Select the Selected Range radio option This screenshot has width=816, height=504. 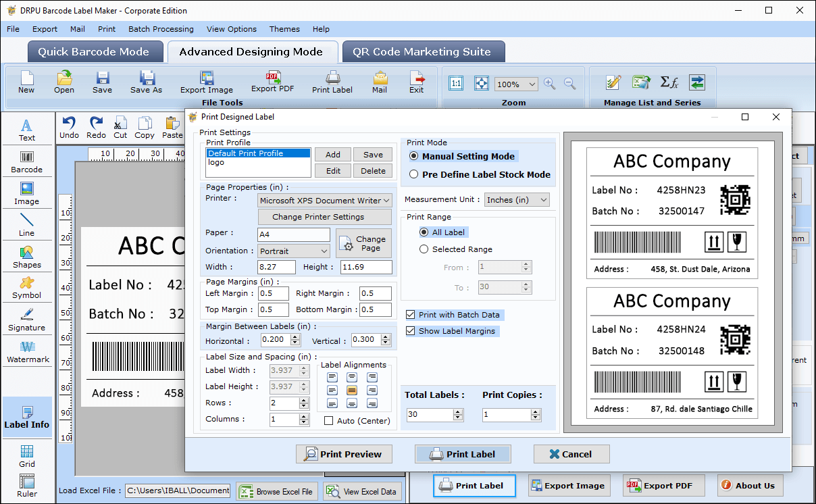[x=424, y=249]
